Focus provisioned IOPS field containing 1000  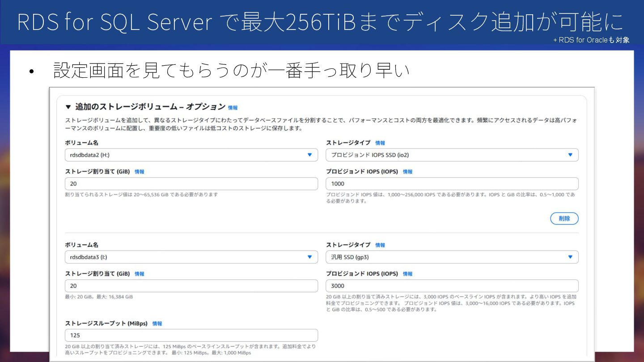pyautogui.click(x=452, y=184)
